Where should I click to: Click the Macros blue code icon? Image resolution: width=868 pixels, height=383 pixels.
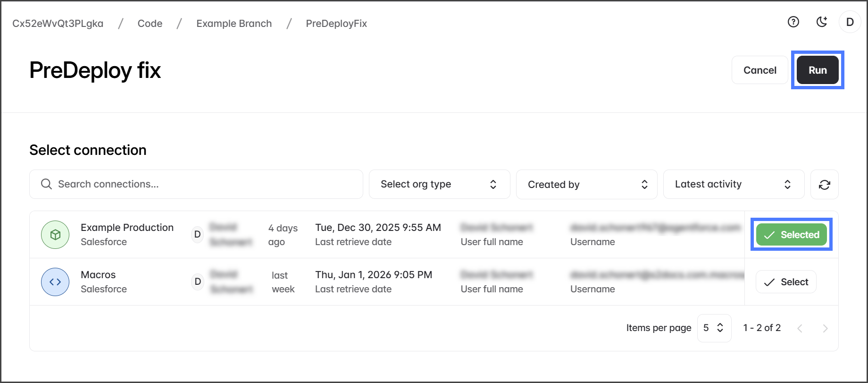pos(55,282)
